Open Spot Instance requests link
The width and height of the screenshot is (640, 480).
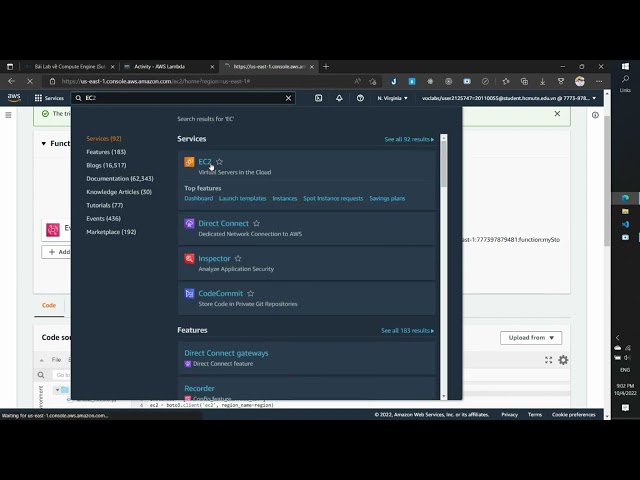[333, 198]
